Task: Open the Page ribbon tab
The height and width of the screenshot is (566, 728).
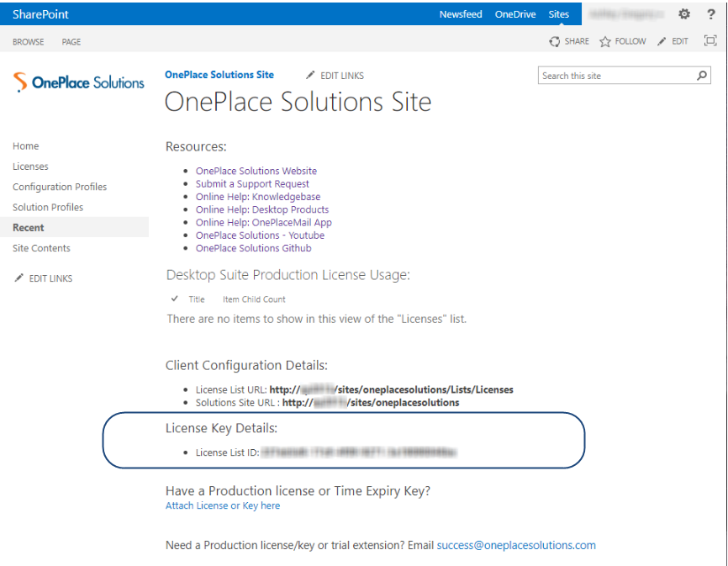Action: [x=71, y=42]
